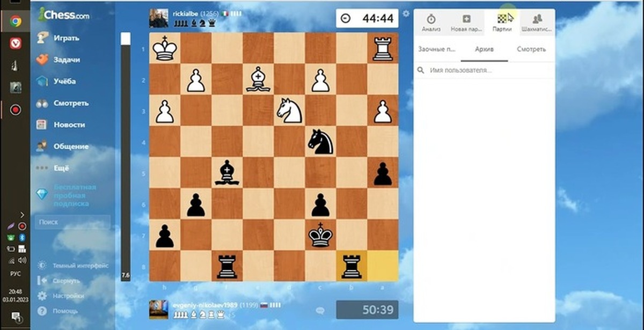Open the Смотреть sidebar menu

point(62,103)
